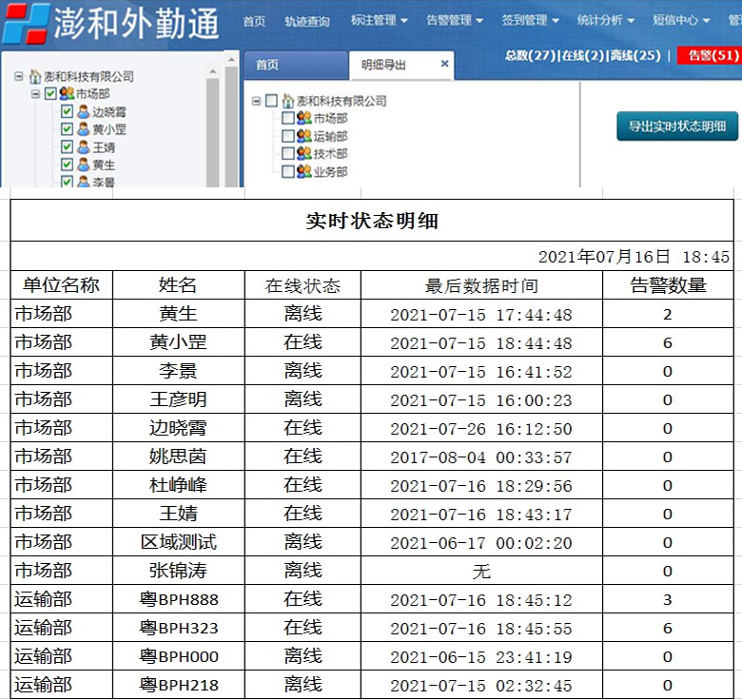Screen dimensions: 742x700
Task: Click the company house icon in left tree
Action: click(35, 76)
